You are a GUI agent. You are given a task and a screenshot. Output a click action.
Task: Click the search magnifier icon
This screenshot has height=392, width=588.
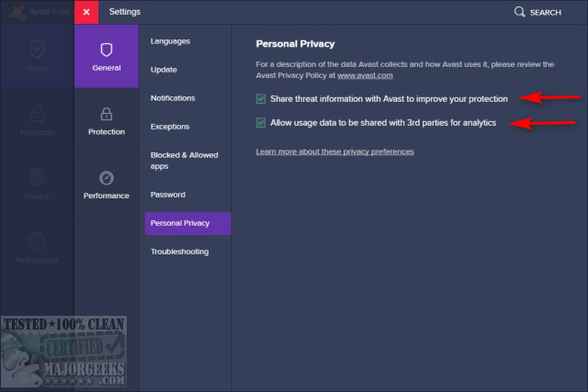pos(519,12)
